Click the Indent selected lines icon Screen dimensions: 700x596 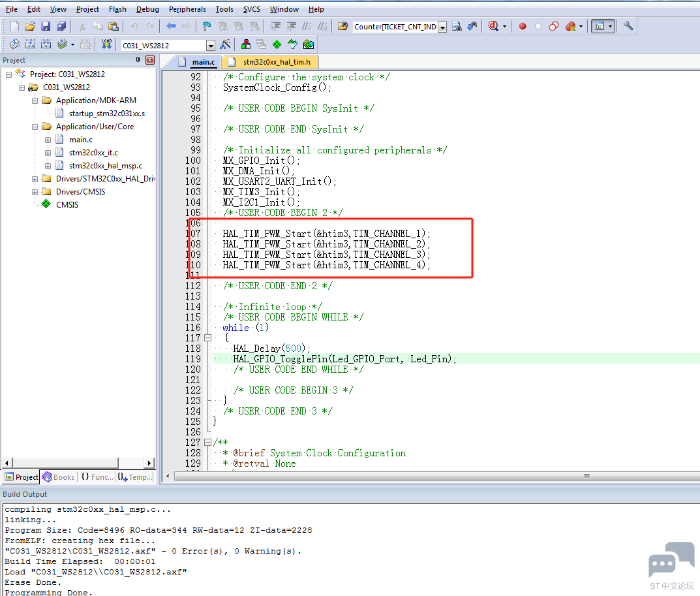[275, 26]
